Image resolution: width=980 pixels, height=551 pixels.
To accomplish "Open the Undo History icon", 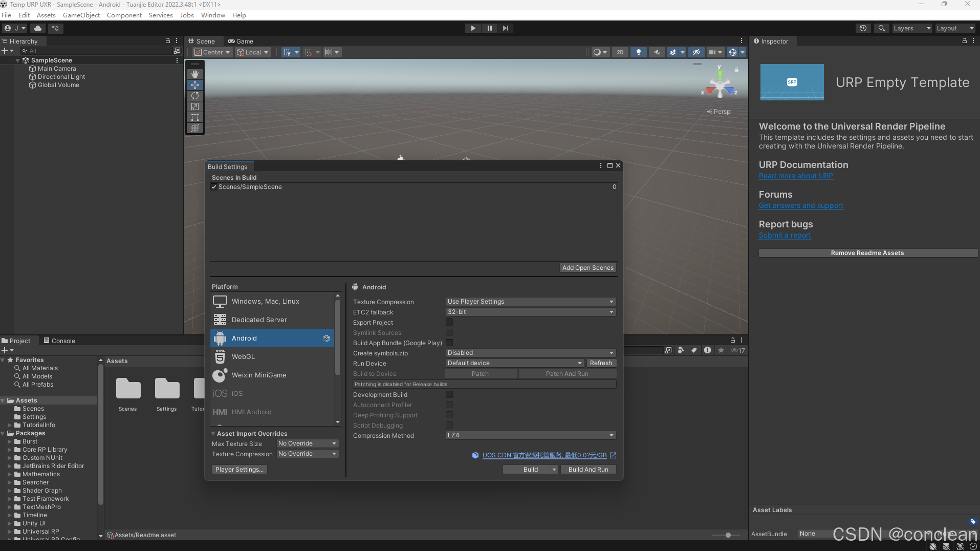I will (x=863, y=28).
